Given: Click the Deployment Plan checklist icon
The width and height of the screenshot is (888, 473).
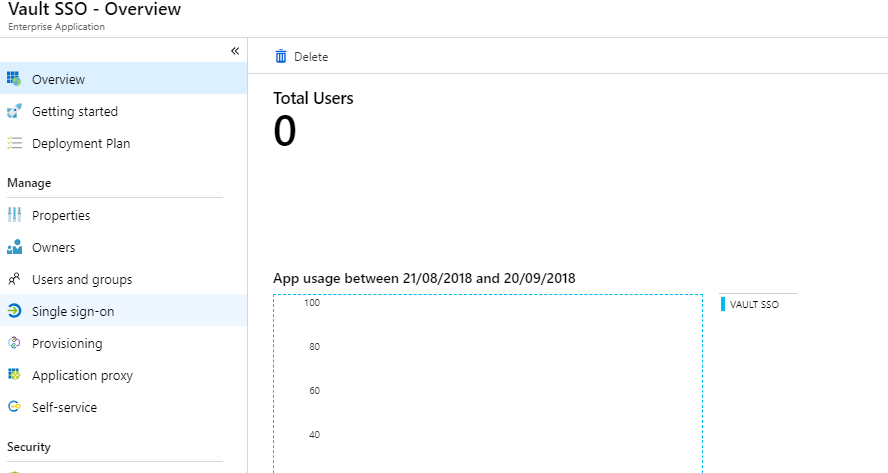Looking at the screenshot, I should click(x=14, y=143).
